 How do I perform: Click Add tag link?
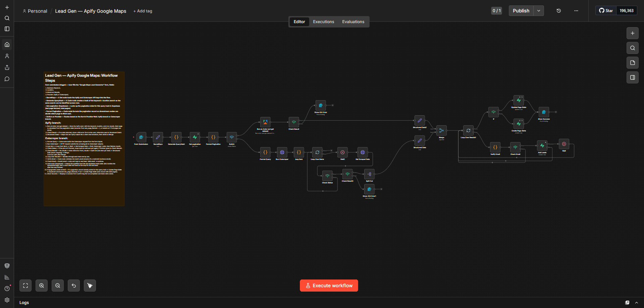[x=143, y=11]
